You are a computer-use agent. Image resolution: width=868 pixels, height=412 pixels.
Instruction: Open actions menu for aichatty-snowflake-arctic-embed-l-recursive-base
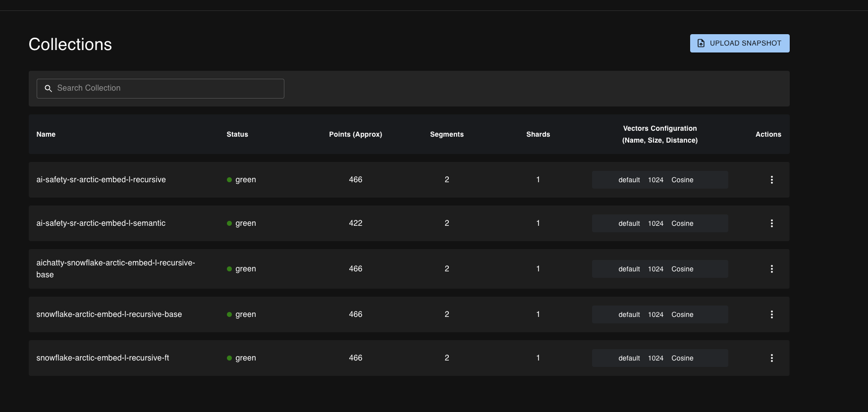(x=771, y=269)
